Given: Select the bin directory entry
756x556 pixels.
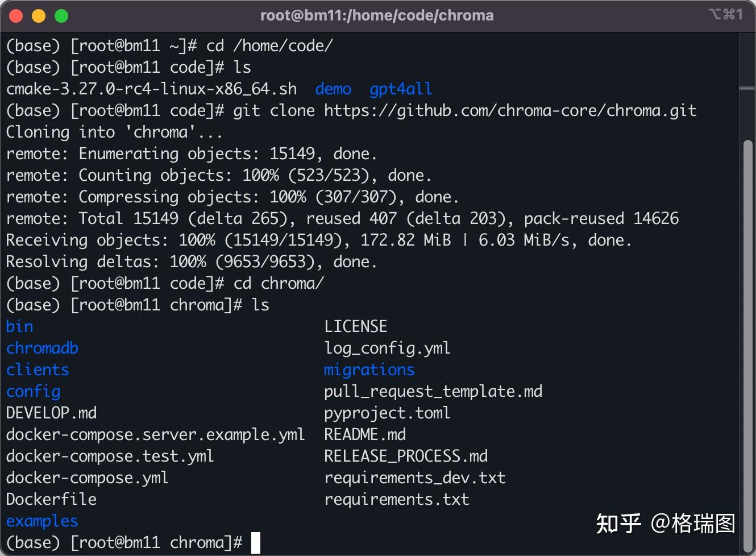Looking at the screenshot, I should click(19, 326).
